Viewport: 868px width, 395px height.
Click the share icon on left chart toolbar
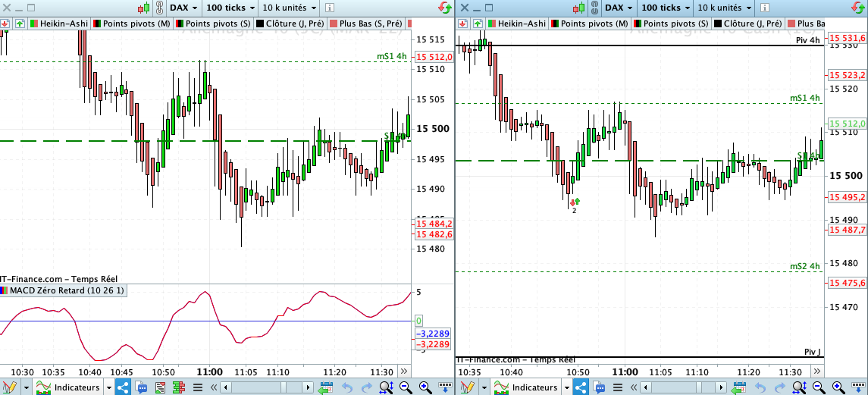(123, 387)
